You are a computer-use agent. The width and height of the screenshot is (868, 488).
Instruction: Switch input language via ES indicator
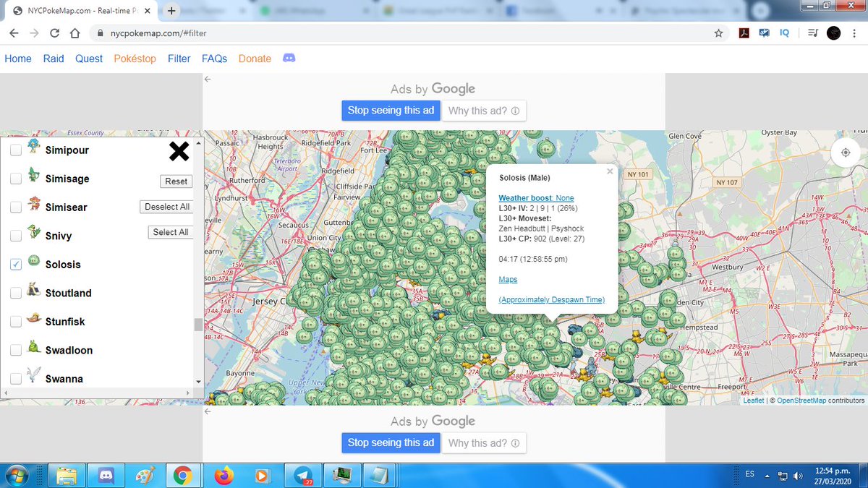point(750,474)
